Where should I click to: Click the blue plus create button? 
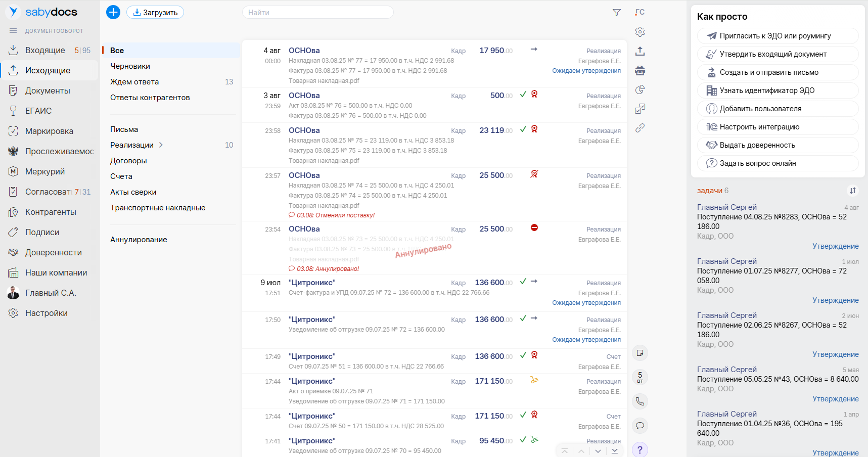[113, 12]
